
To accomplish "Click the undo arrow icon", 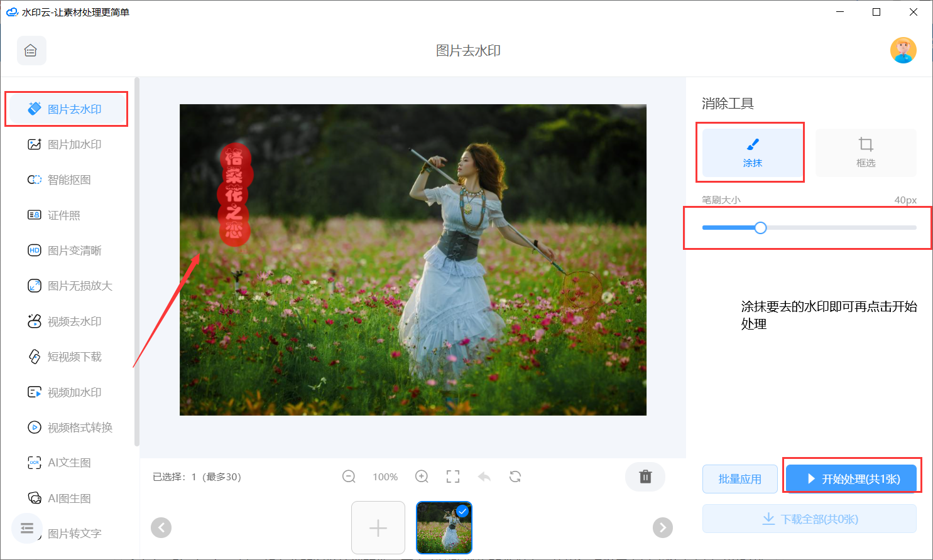I will click(x=484, y=477).
